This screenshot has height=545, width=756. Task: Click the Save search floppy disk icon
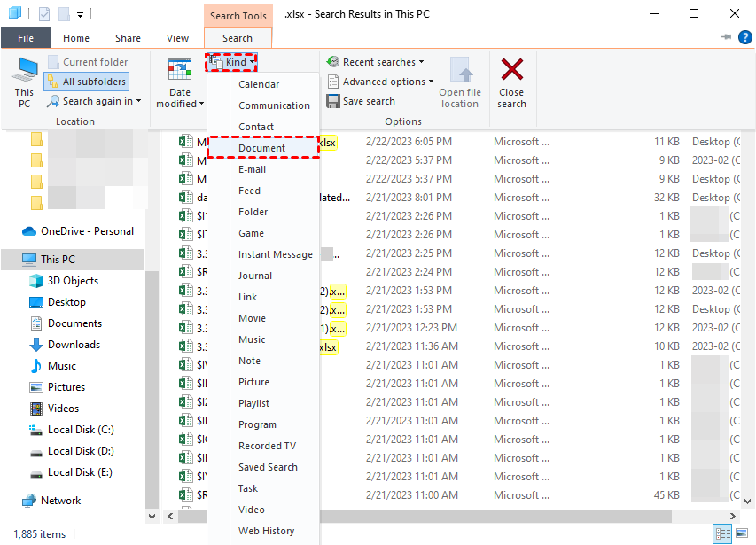(x=333, y=101)
